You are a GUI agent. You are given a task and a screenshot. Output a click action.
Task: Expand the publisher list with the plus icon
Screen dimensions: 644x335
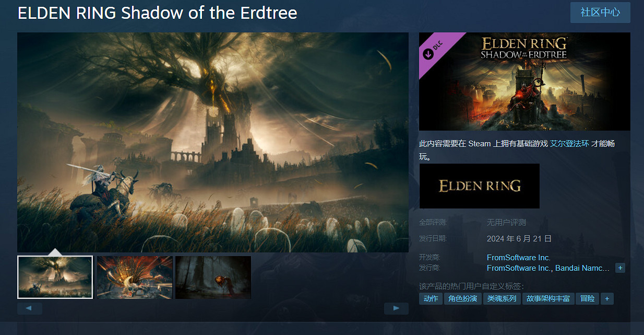620,268
